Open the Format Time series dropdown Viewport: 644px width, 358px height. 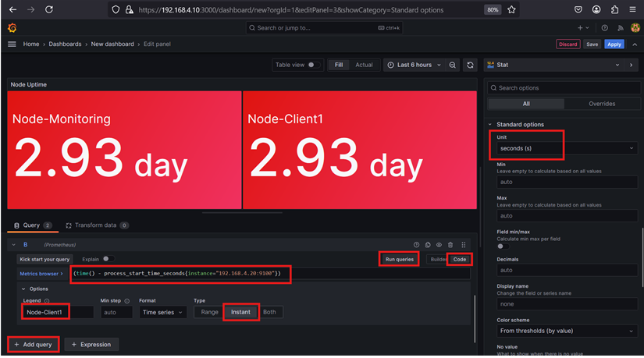[162, 313]
